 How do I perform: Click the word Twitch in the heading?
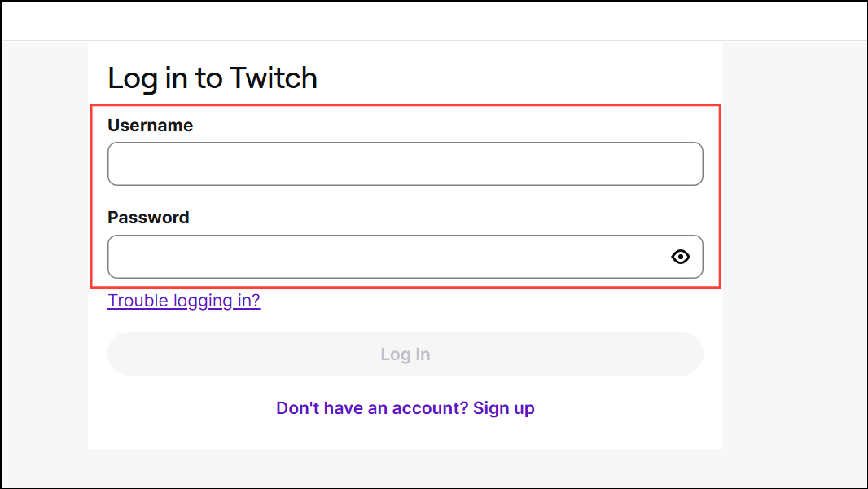click(x=274, y=77)
